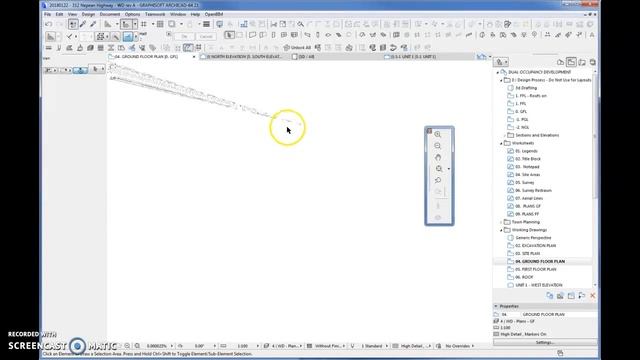Viewport: 640px width, 360px height.
Task: Collapse the Properties panel
Action: tap(496, 306)
